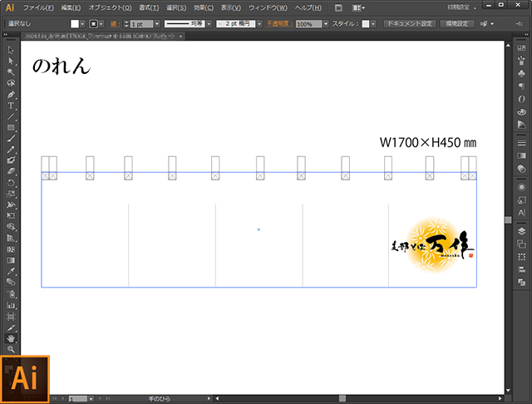Select the Paintbrush tool

click(x=11, y=138)
